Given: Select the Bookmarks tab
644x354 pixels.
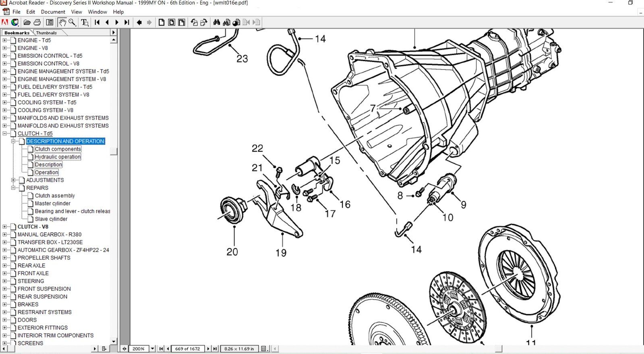Looking at the screenshot, I should point(17,33).
